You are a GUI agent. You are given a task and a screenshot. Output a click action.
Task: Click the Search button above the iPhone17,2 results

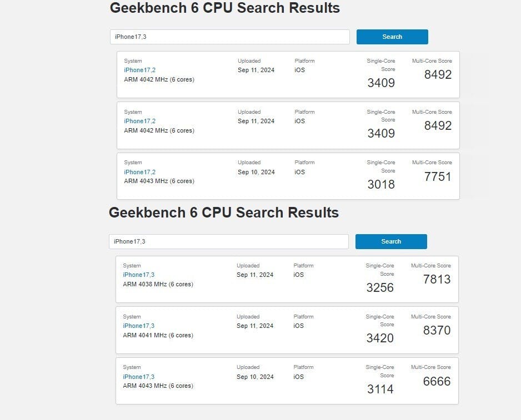coord(392,37)
